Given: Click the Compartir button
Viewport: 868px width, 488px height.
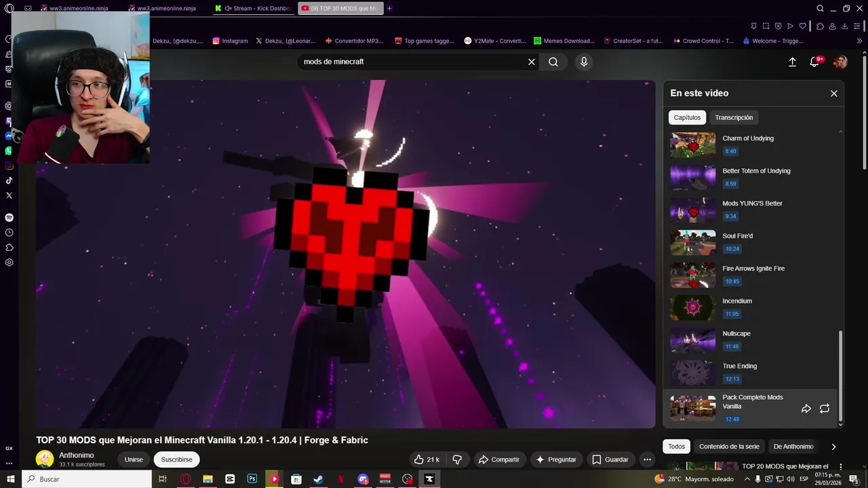Looking at the screenshot, I should [499, 460].
